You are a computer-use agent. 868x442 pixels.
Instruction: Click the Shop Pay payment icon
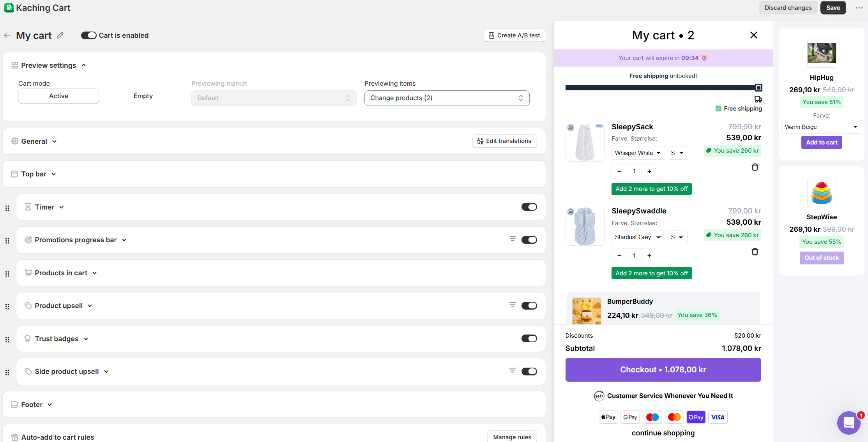pos(696,417)
